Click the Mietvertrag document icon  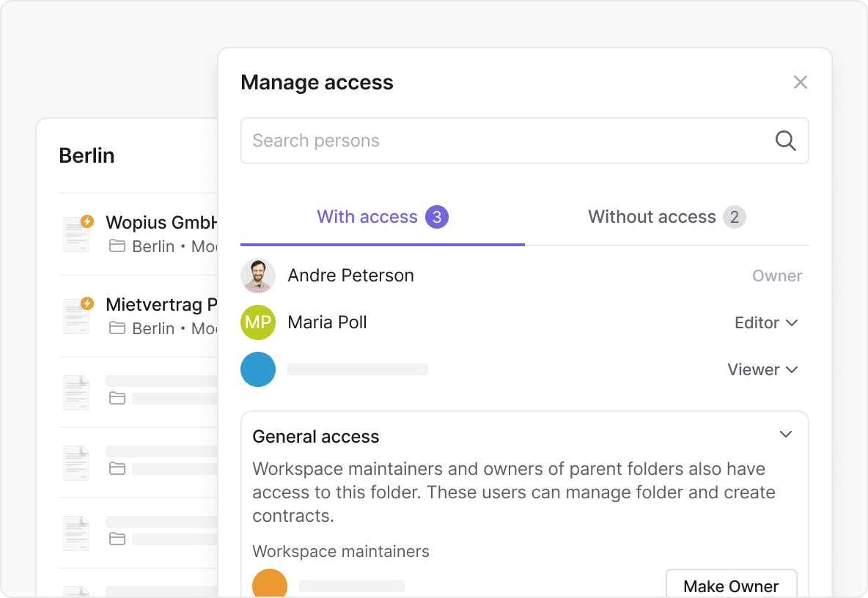click(x=77, y=316)
